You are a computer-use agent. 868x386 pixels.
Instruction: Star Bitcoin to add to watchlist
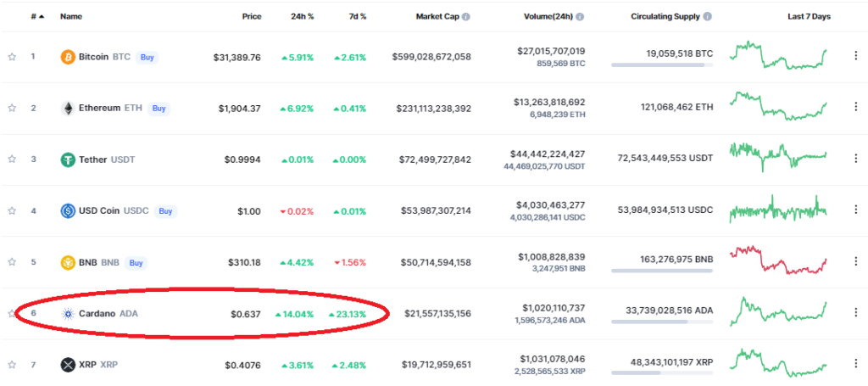coord(12,57)
